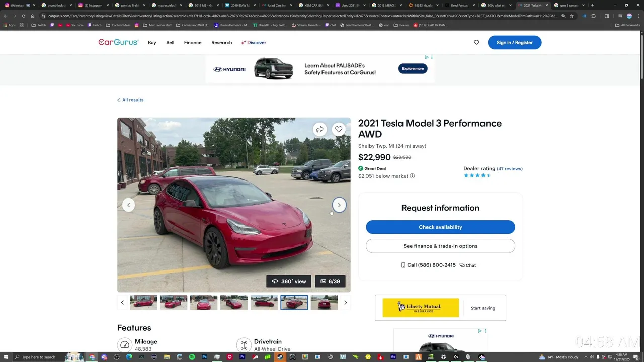The width and height of the screenshot is (644, 362).
Task: Open houses bookmark folder
Action: (401, 25)
